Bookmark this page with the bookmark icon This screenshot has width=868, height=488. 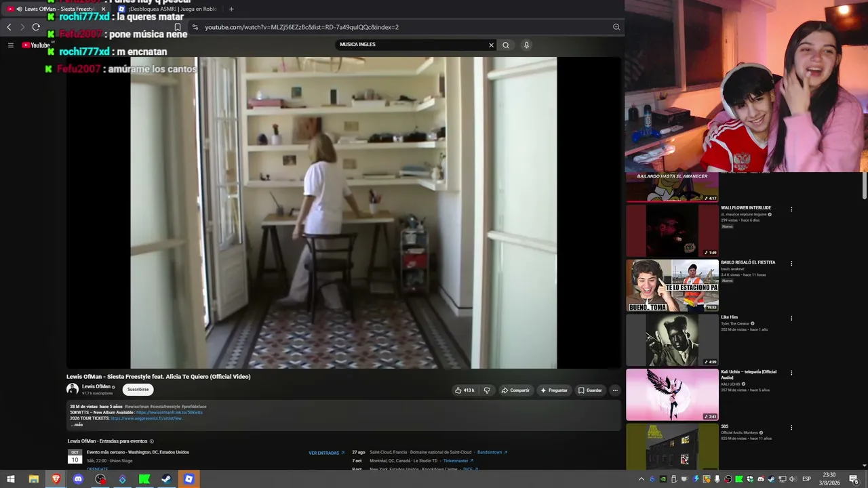(x=178, y=27)
